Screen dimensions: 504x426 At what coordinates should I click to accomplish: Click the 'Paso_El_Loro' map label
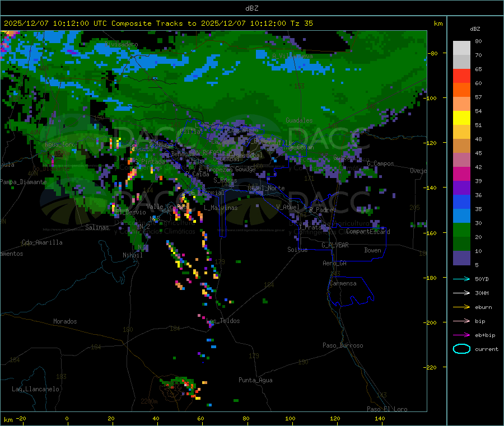(387, 409)
